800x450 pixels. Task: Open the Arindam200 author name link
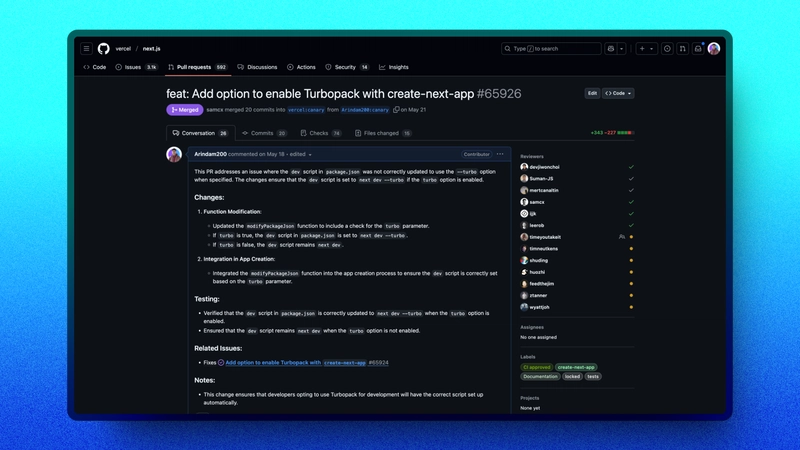tap(210, 154)
